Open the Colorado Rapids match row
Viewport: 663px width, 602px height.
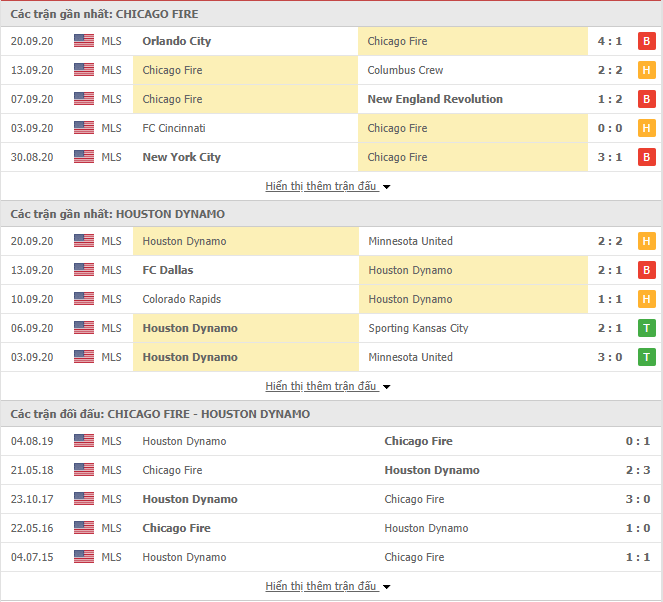[331, 299]
